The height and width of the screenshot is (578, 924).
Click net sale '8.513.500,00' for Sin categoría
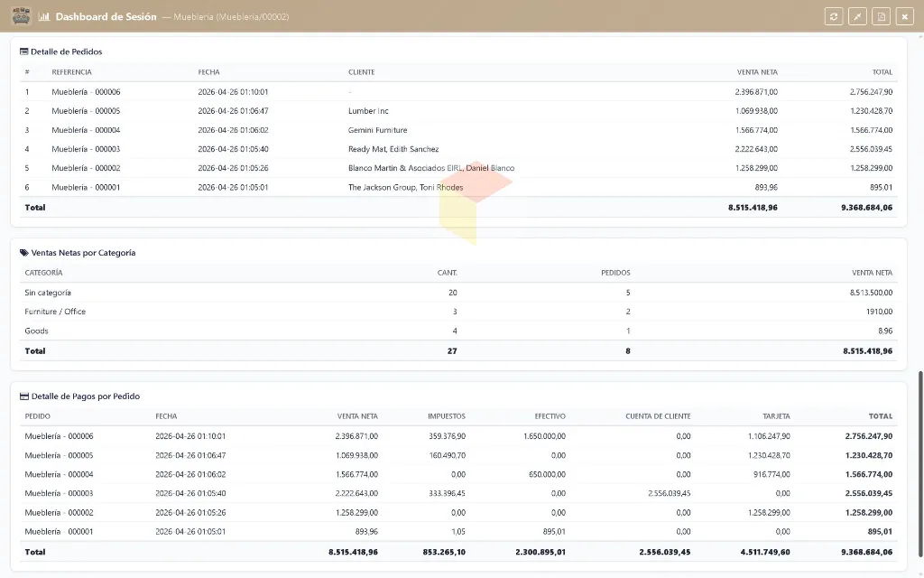(871, 293)
